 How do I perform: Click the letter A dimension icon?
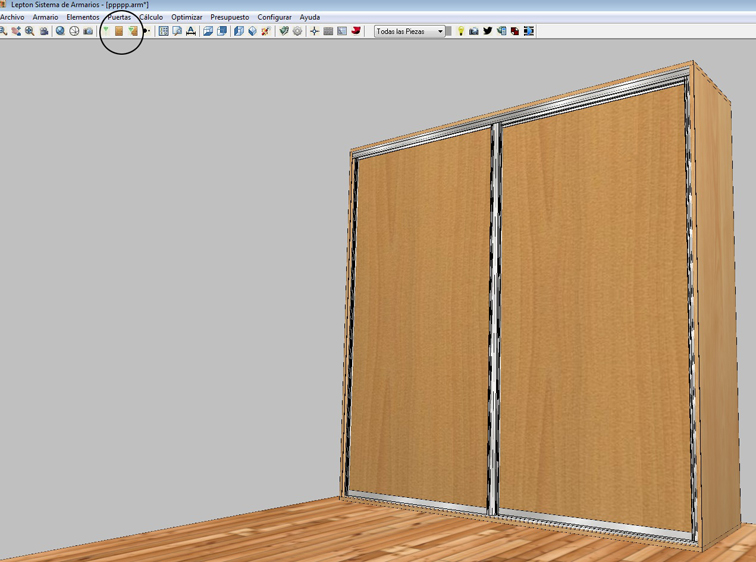191,31
